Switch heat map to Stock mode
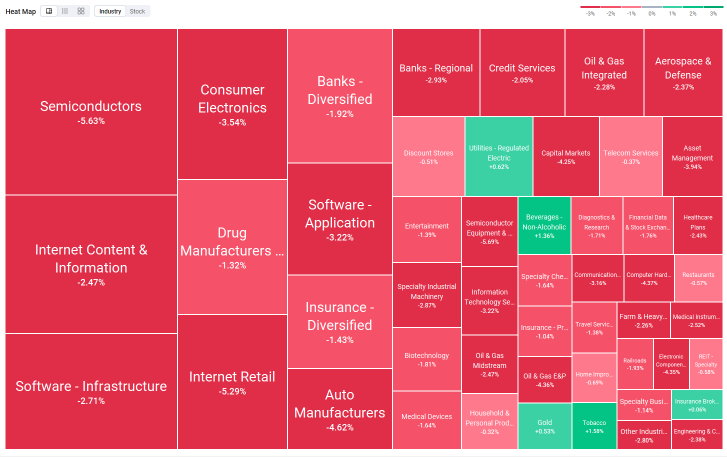The height and width of the screenshot is (457, 727). (137, 11)
